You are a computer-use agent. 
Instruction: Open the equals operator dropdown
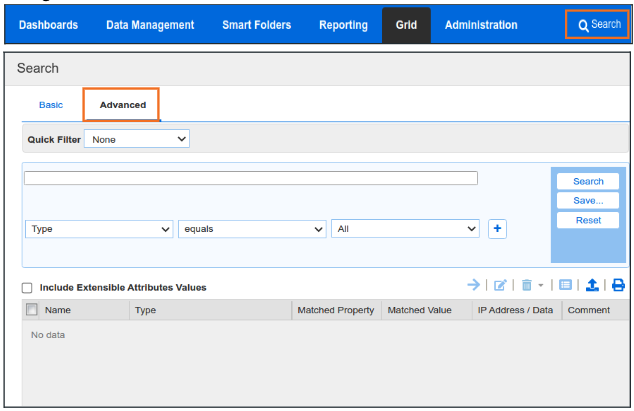(252, 229)
